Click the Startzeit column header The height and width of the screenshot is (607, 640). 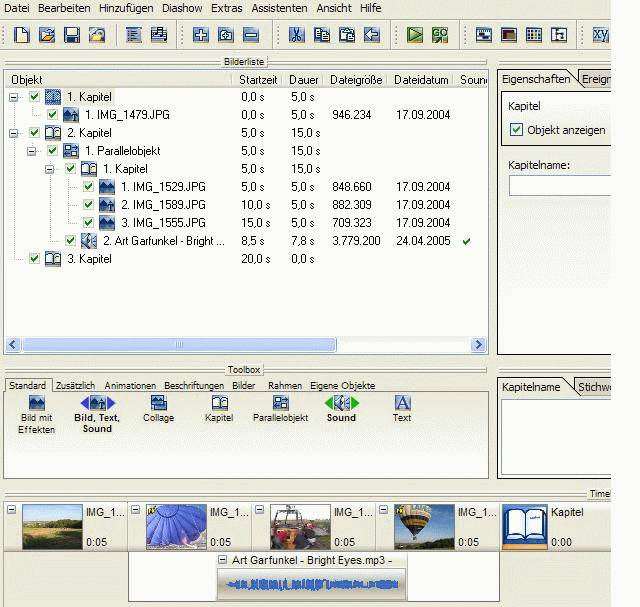pos(258,79)
